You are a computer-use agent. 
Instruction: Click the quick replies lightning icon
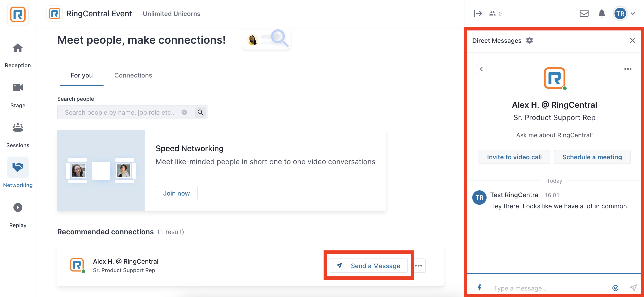[x=479, y=288]
